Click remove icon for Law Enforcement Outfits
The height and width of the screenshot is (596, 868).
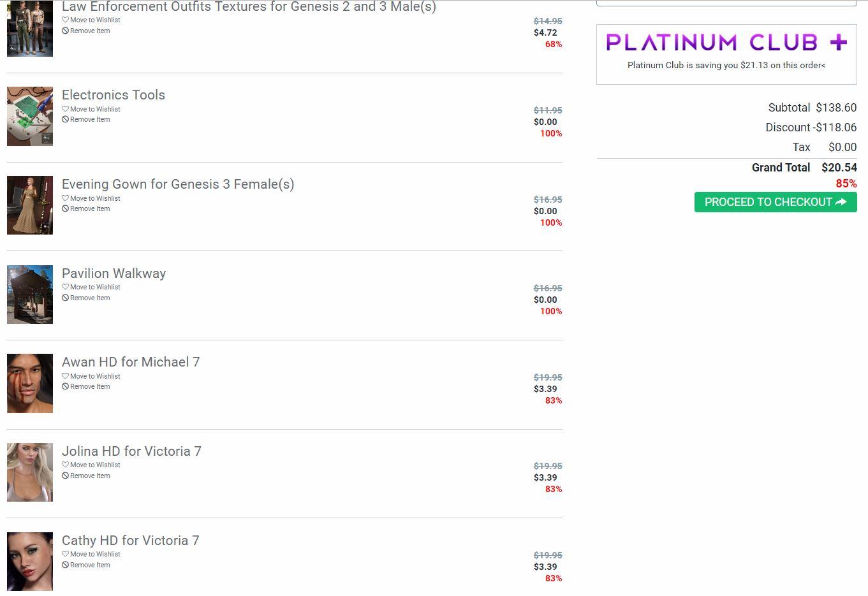click(x=65, y=31)
